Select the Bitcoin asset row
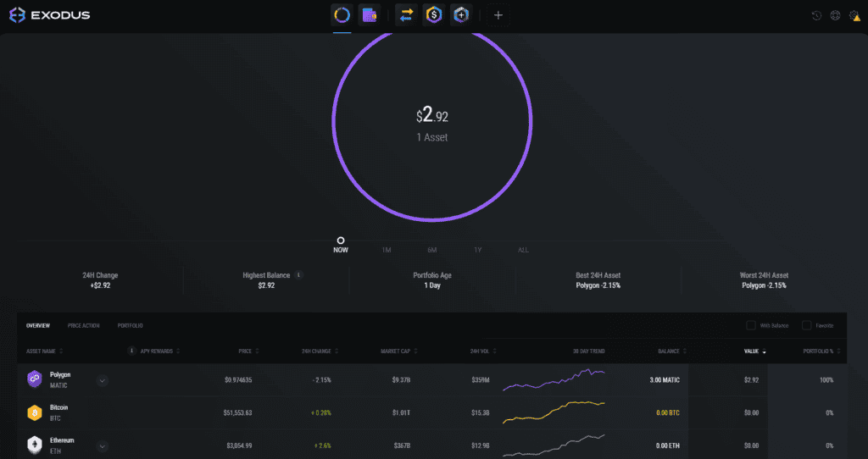Viewport: 868px width, 459px height. coord(431,412)
